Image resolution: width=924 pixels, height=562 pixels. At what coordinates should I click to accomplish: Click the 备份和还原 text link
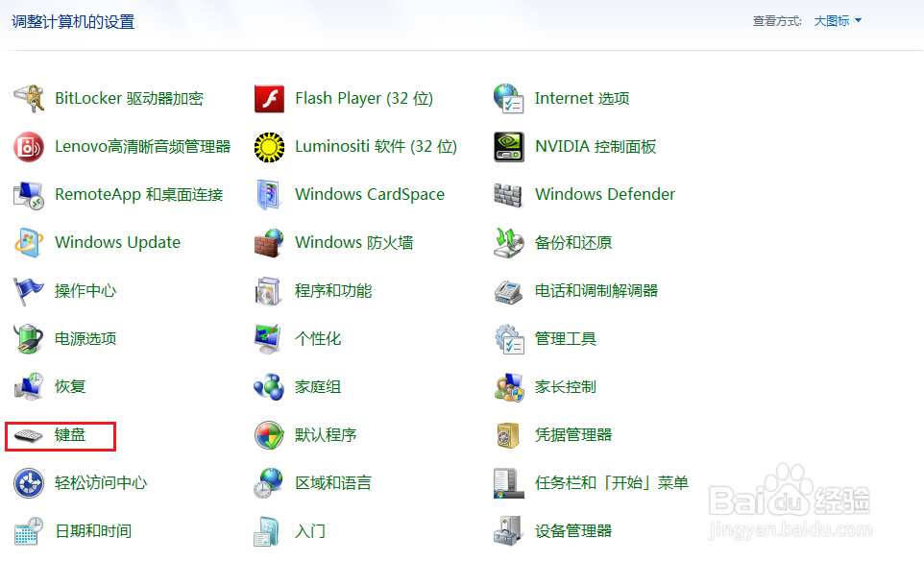click(x=572, y=243)
